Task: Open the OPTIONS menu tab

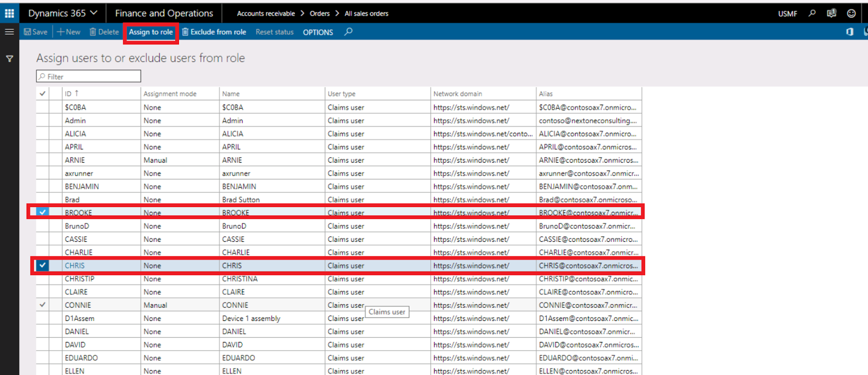Action: pyautogui.click(x=318, y=33)
